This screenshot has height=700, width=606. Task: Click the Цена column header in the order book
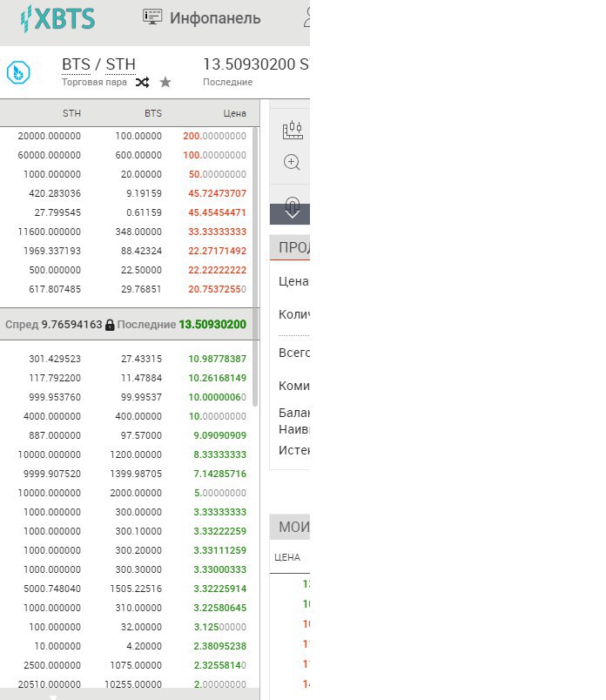234,113
